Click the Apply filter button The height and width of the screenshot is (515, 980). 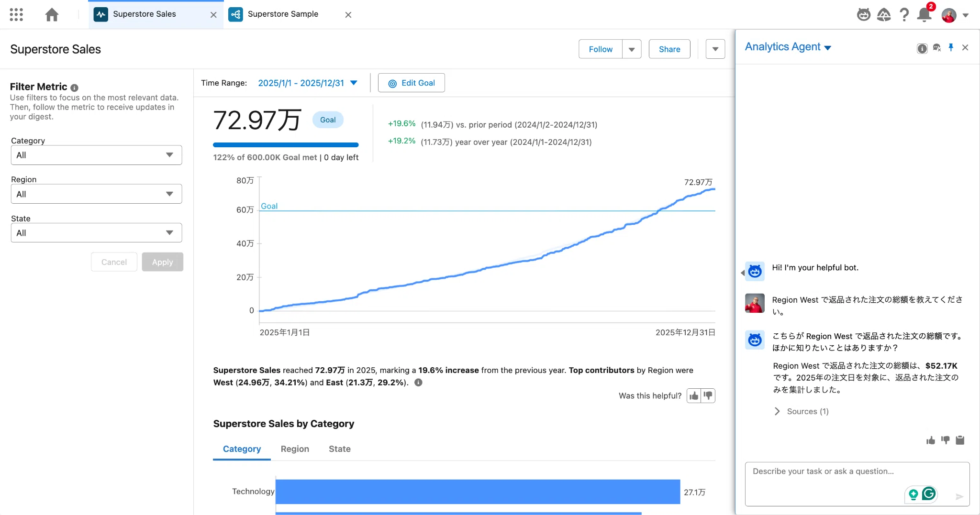click(162, 262)
